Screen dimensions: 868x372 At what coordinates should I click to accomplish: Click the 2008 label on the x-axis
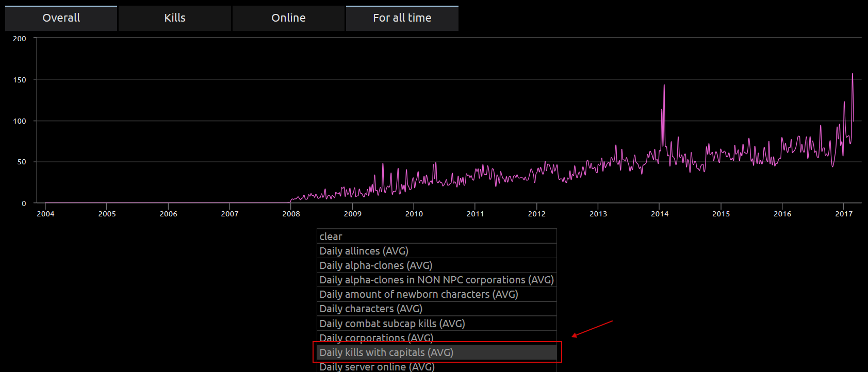(291, 214)
